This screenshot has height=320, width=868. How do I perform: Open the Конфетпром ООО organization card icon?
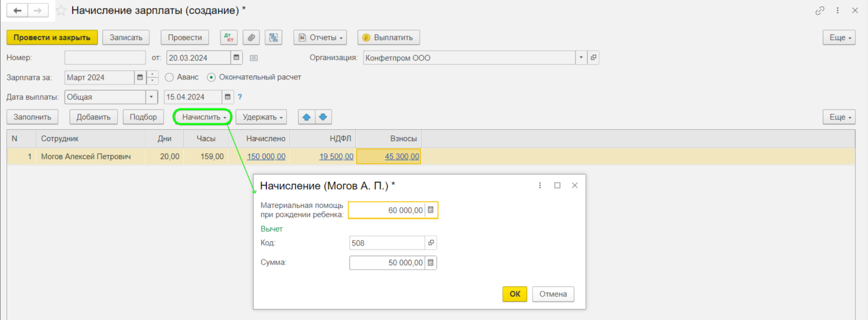click(x=594, y=57)
